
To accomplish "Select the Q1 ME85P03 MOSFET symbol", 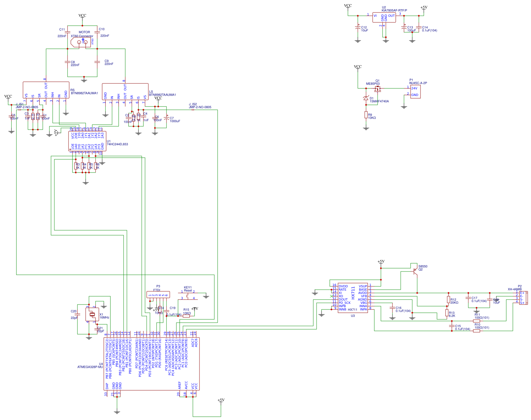I will pyautogui.click(x=377, y=89).
